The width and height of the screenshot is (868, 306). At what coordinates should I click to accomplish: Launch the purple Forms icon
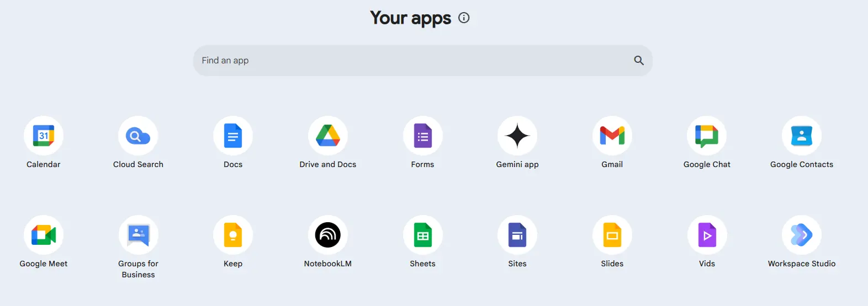[x=422, y=136]
